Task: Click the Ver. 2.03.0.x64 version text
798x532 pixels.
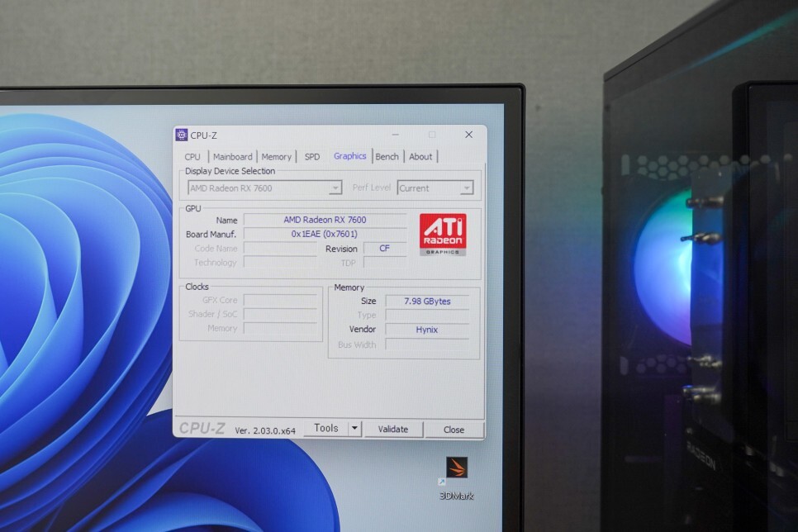Action: point(265,430)
